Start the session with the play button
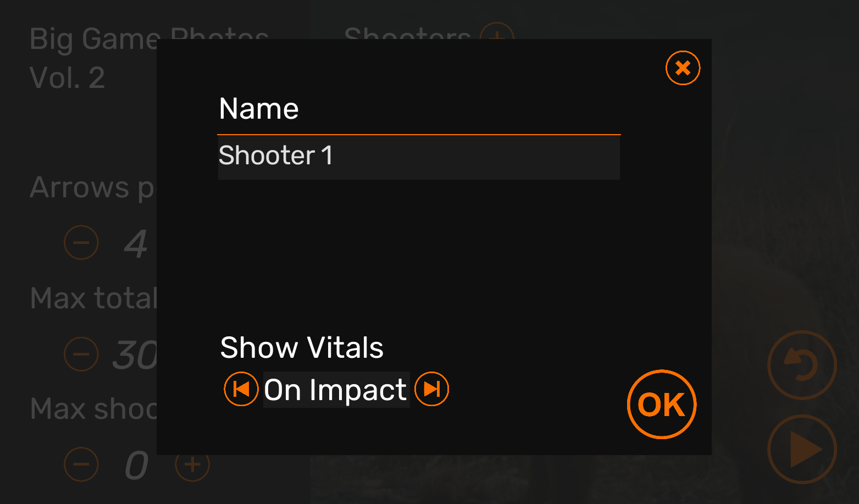 [802, 449]
